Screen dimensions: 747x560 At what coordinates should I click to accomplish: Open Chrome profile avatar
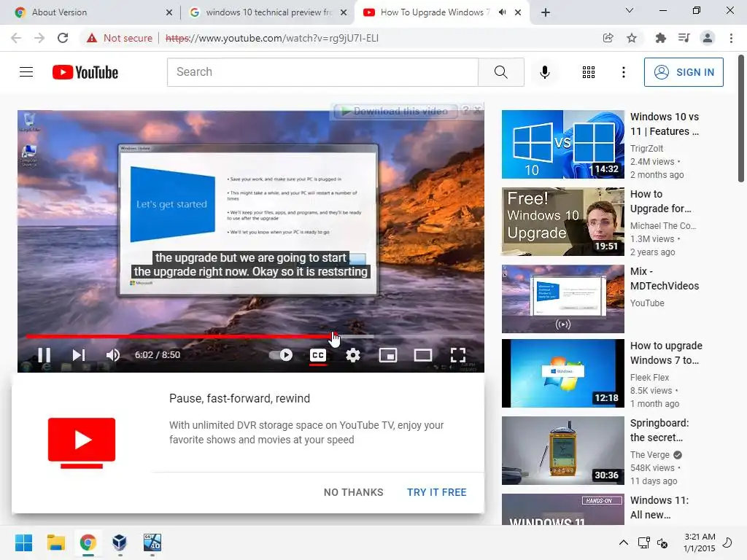(x=708, y=38)
